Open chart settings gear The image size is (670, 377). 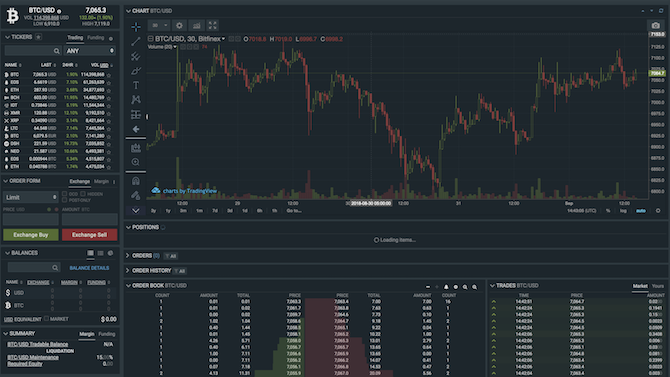179,26
